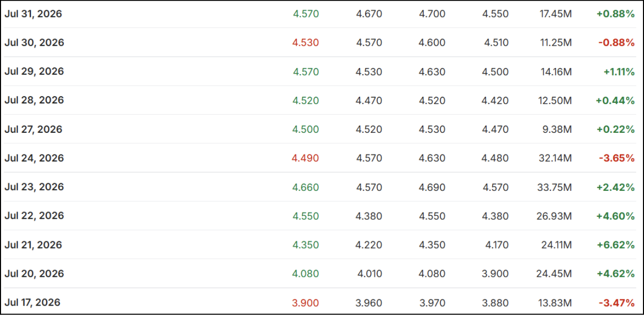Image resolution: width=644 pixels, height=318 pixels.
Task: Select the green 4.550 price on Jul 22
Action: coord(306,216)
